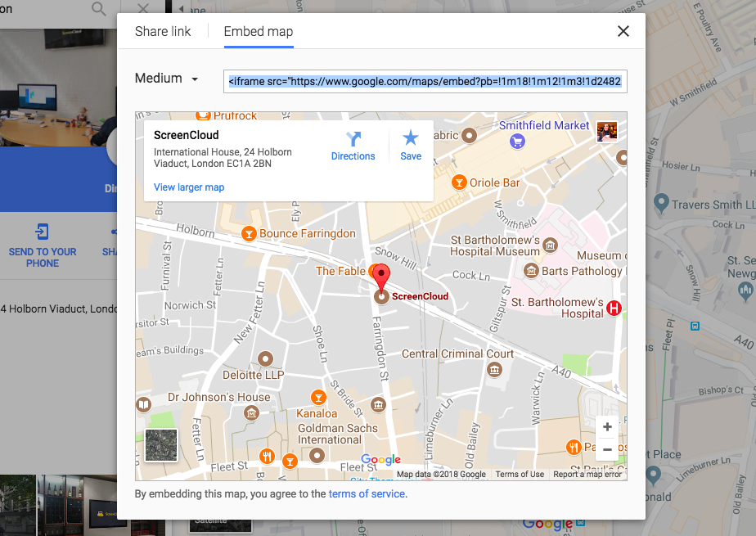Click Send to your phone in background panel
The height and width of the screenshot is (536, 756).
[43, 245]
